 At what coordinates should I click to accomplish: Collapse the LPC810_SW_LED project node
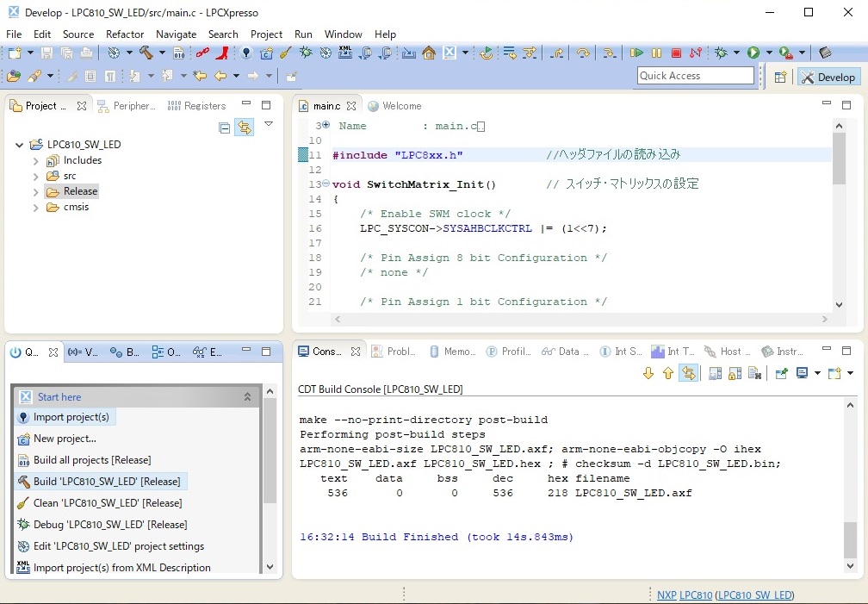pos(19,145)
